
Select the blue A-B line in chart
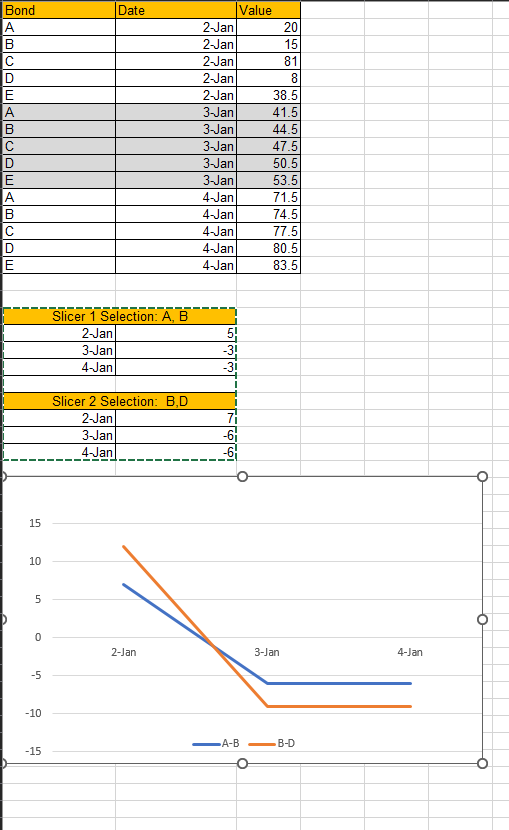point(339,683)
